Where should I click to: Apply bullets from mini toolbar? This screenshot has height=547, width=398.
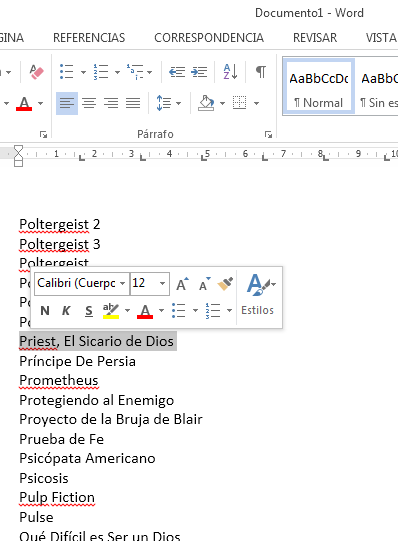click(x=179, y=310)
